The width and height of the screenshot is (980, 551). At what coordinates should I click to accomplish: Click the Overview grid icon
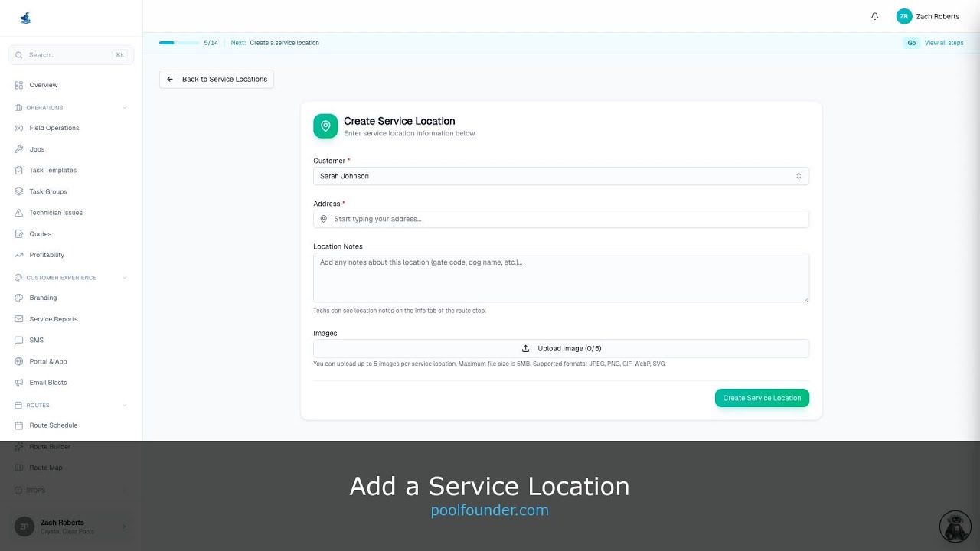(19, 85)
